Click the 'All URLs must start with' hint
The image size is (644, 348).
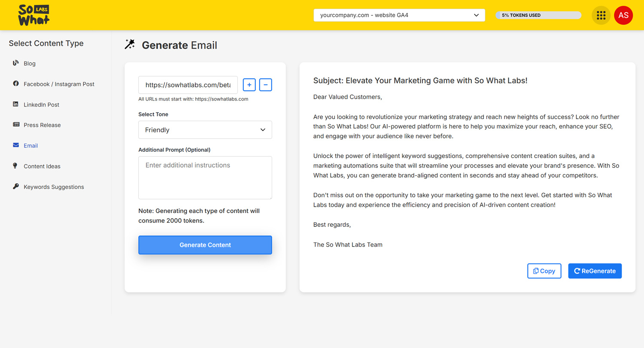[193, 99]
